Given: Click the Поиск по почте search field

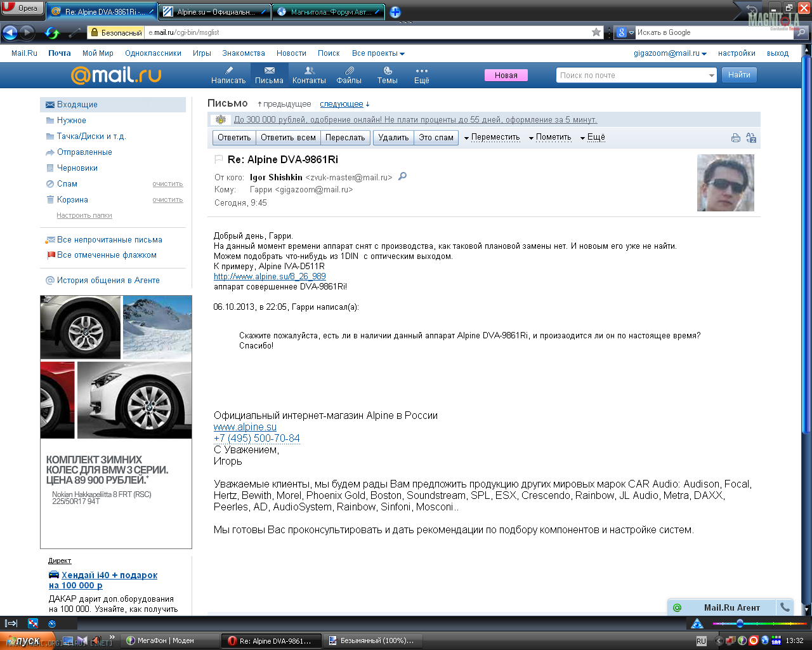Looking at the screenshot, I should coord(631,75).
